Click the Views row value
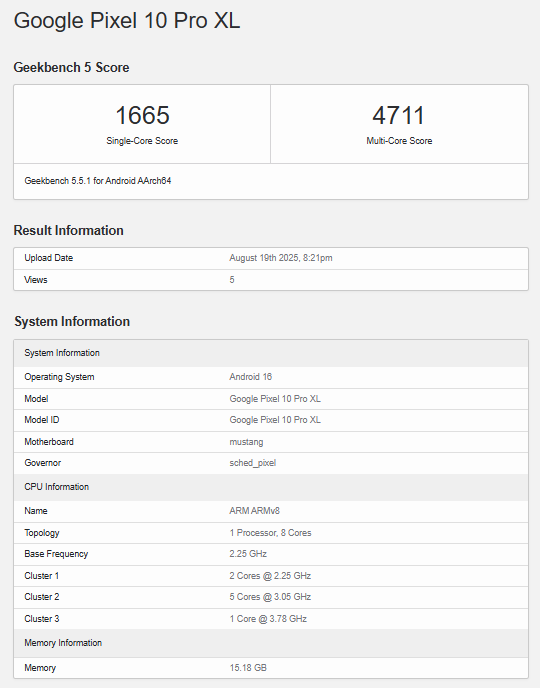Screen dimensions: 540x688 pyautogui.click(x=232, y=280)
